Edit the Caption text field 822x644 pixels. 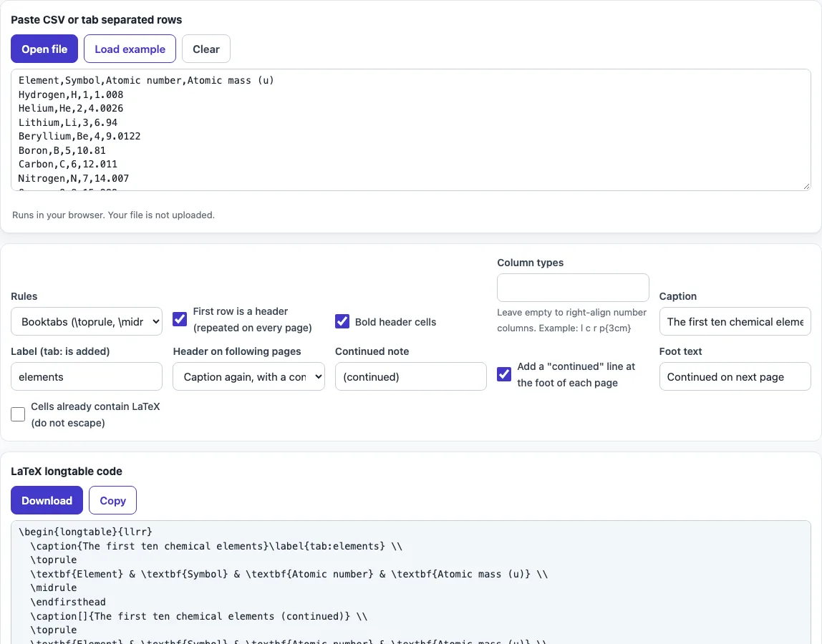point(735,321)
